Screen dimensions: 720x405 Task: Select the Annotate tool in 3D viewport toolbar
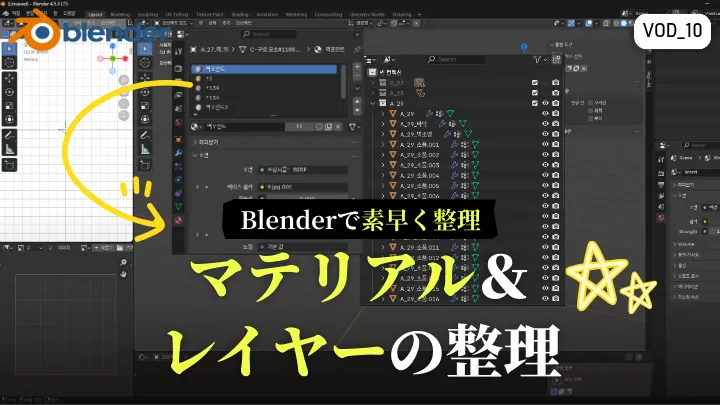click(145, 135)
